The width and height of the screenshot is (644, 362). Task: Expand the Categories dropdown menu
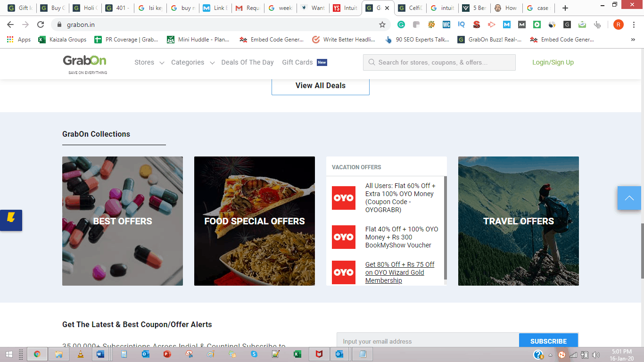pyautogui.click(x=192, y=62)
